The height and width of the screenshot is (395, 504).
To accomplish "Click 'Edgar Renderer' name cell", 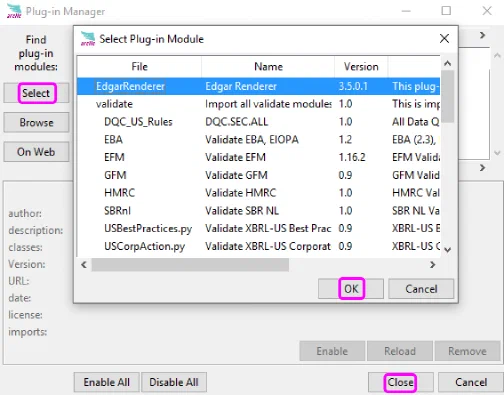I will (x=241, y=86).
